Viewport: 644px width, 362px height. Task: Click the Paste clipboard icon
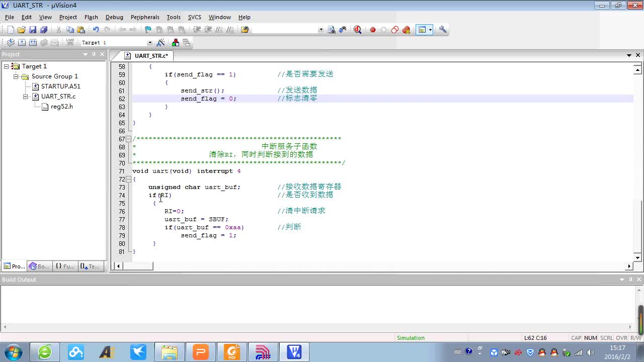coord(81,30)
